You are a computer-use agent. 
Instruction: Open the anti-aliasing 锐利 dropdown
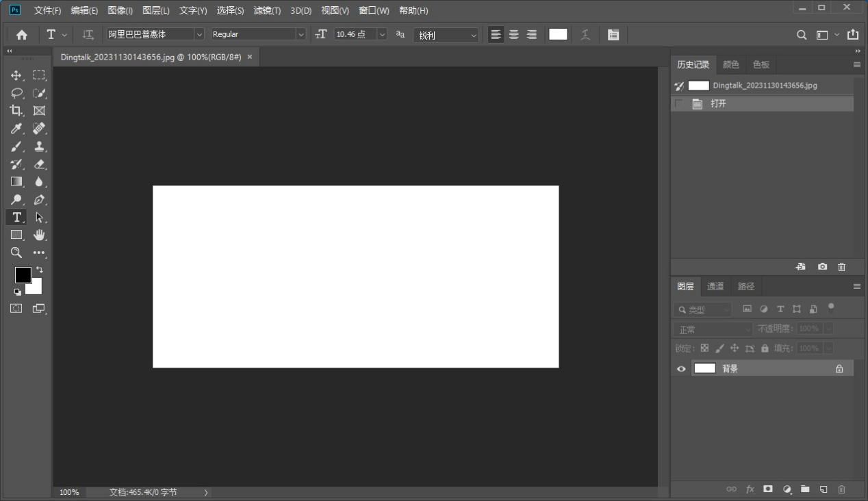pyautogui.click(x=446, y=35)
